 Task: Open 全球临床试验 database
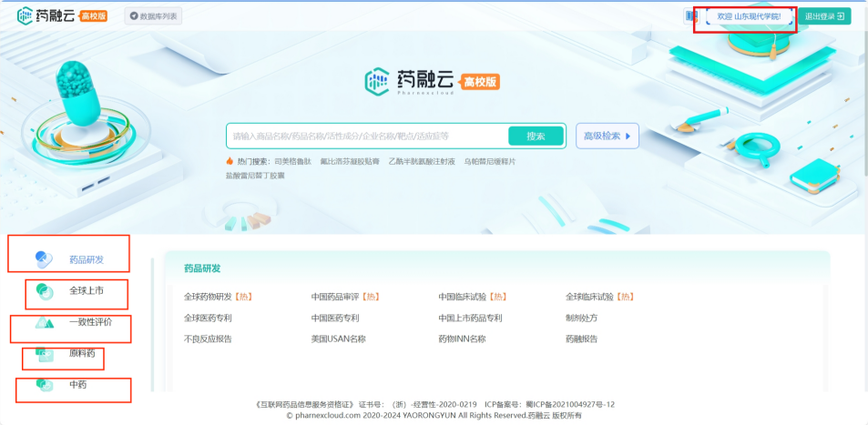tap(599, 298)
